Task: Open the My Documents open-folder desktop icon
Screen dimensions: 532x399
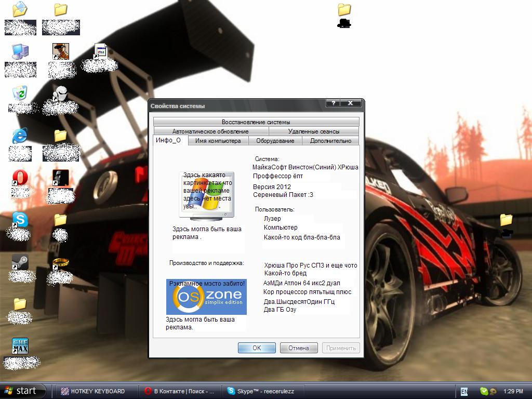Action: (20, 9)
